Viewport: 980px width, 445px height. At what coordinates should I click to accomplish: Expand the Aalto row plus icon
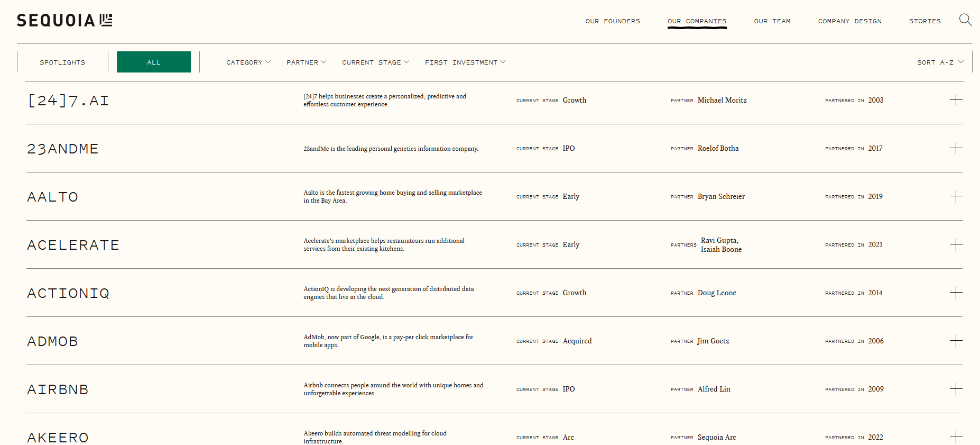point(956,196)
